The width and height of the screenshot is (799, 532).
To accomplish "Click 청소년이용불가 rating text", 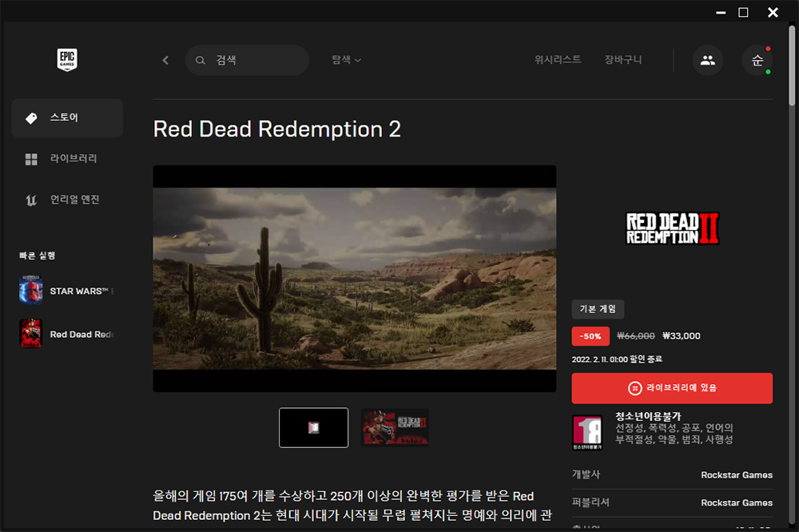I will (x=648, y=416).
